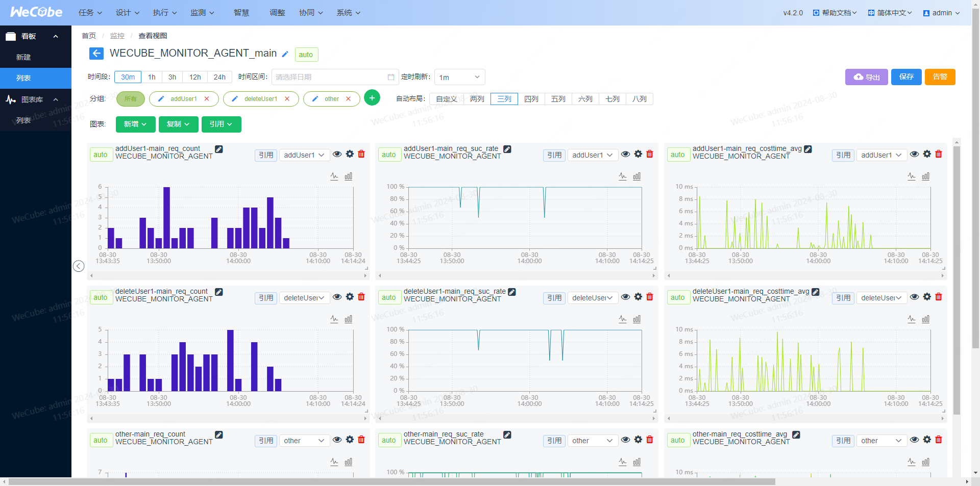
Task: Preview deleteUser1-main_req_costtime_avg with eye icon
Action: 914,297
